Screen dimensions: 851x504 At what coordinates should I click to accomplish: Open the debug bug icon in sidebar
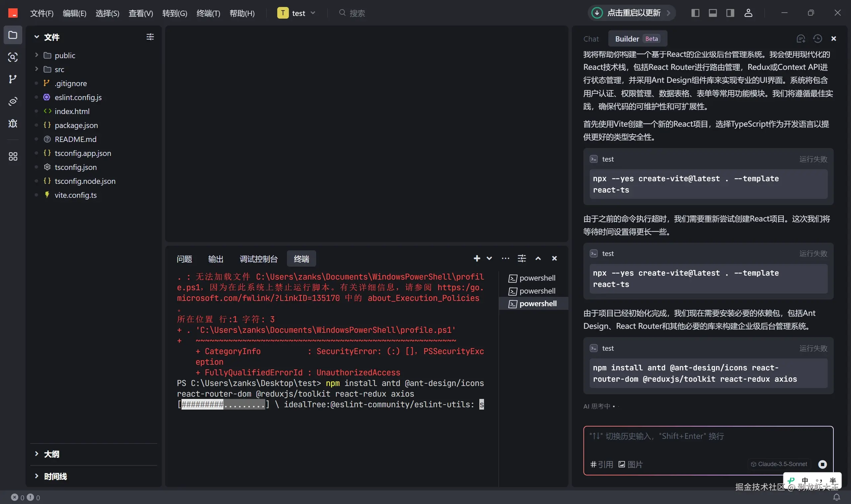[x=13, y=123]
